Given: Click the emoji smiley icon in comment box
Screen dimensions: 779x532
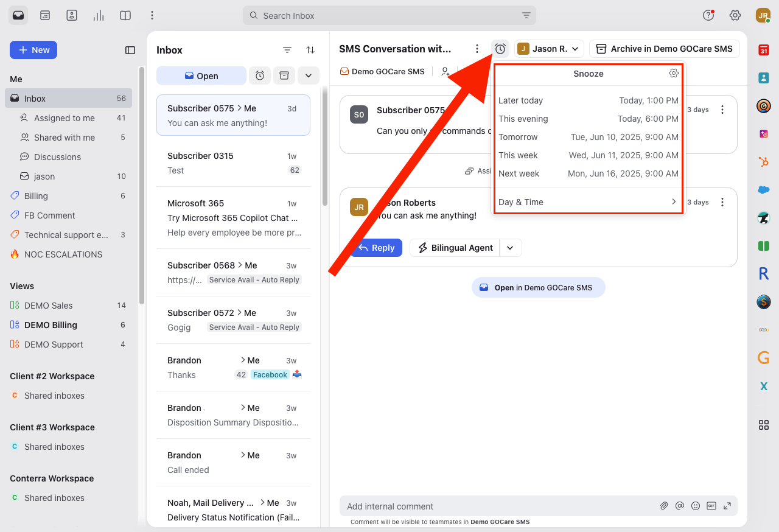Looking at the screenshot, I should (x=696, y=506).
